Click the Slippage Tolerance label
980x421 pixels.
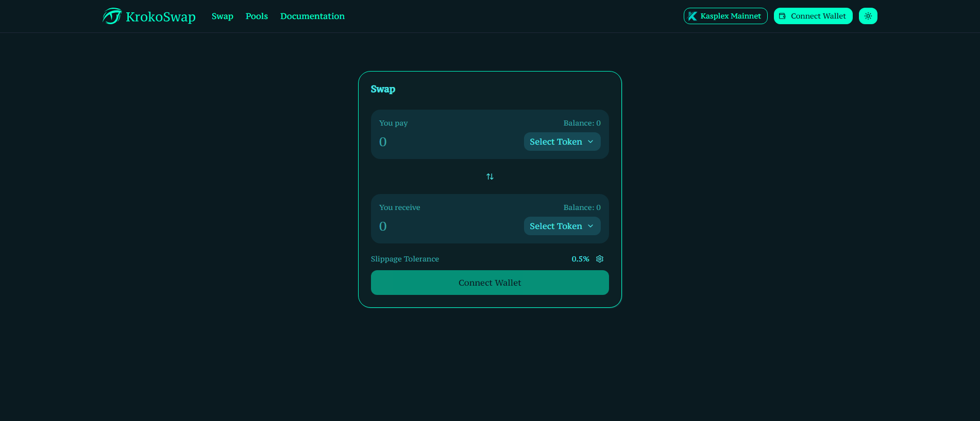405,259
